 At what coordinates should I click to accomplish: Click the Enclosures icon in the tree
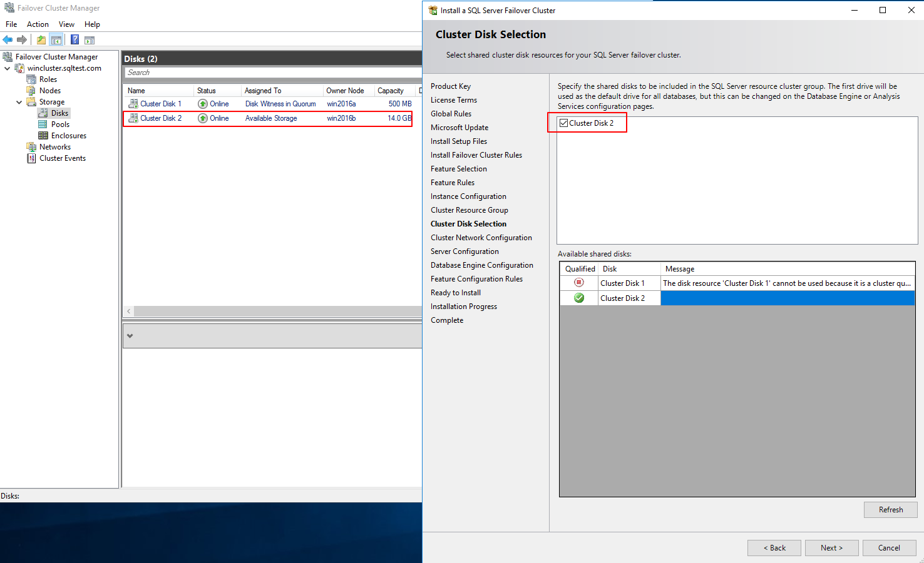(x=43, y=136)
